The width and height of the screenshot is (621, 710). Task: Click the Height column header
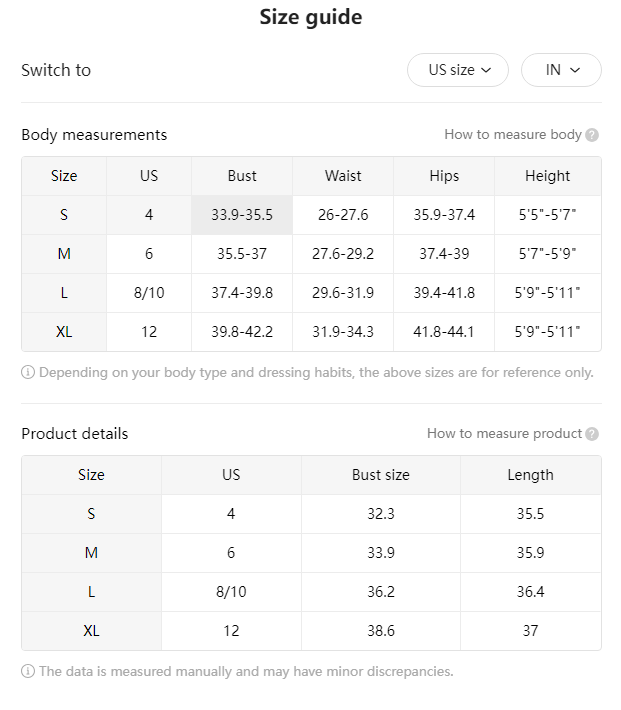pyautogui.click(x=548, y=176)
